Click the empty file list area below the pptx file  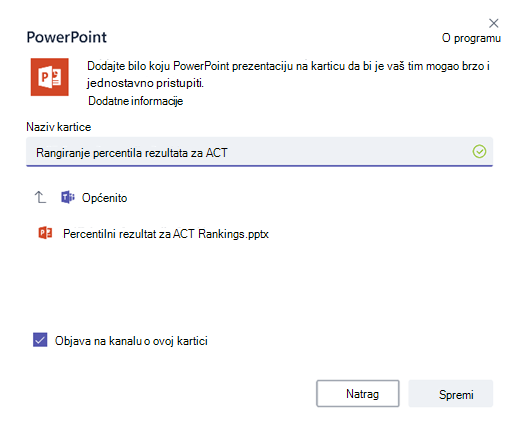[x=259, y=283]
